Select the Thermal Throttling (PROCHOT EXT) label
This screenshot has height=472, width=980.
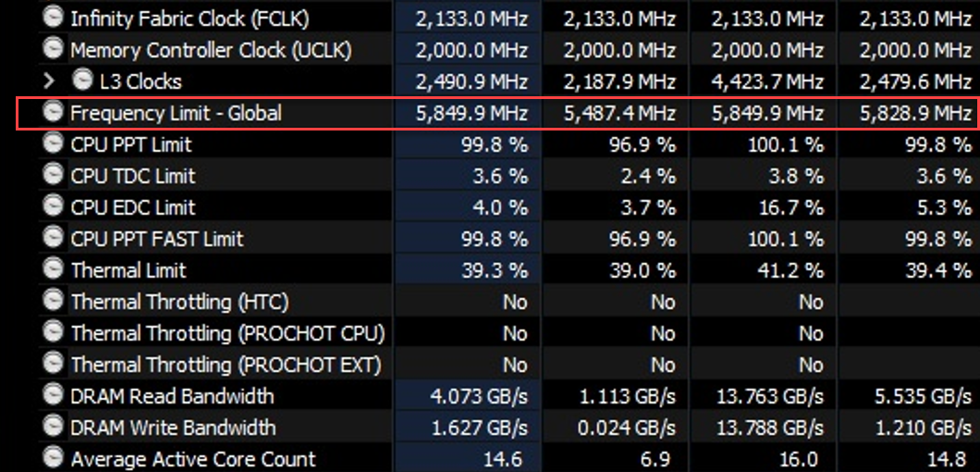pos(227,365)
